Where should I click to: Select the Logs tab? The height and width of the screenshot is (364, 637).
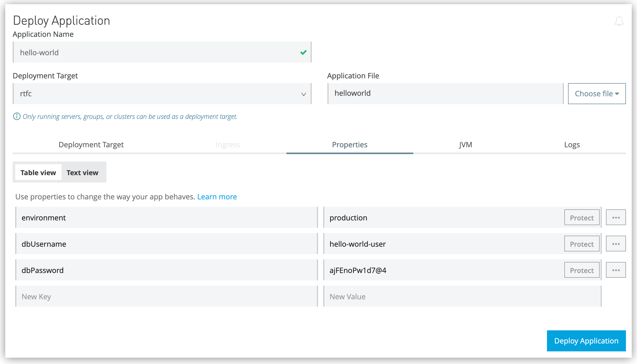[572, 144]
